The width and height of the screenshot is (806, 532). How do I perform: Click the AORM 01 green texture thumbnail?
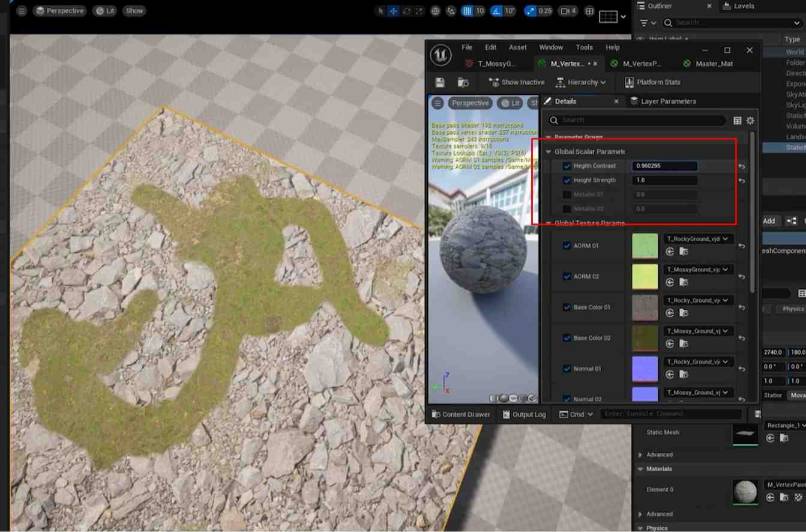tap(645, 246)
